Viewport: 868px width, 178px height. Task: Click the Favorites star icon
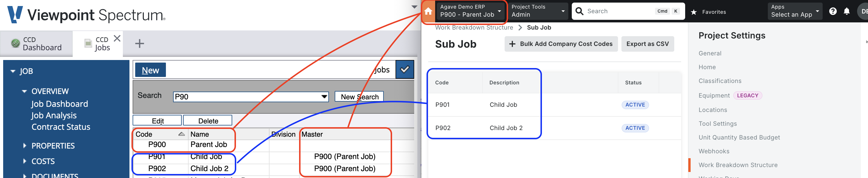tap(693, 12)
